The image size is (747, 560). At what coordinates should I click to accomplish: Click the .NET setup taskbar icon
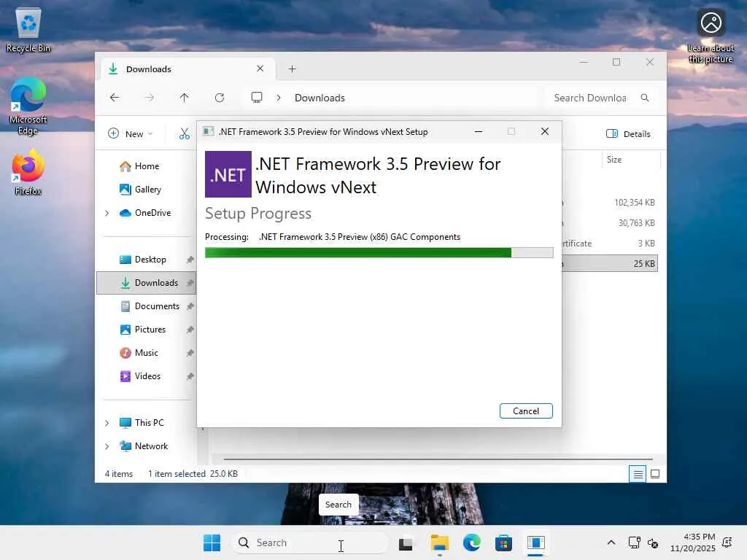click(x=536, y=542)
